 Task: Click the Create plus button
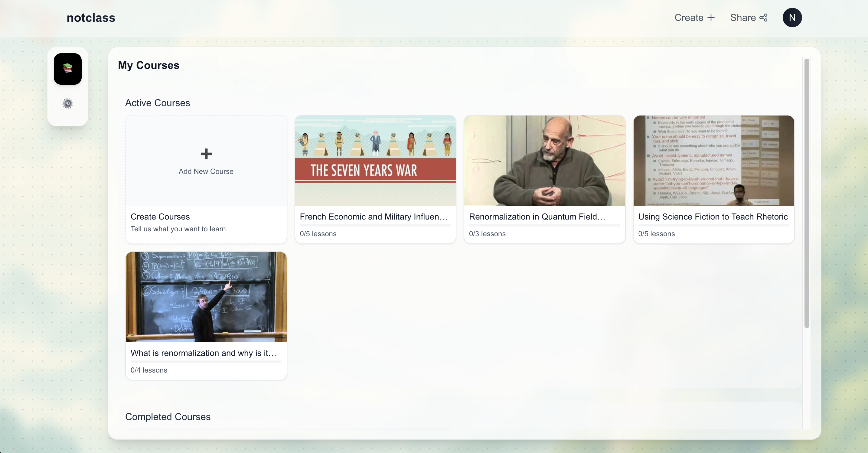coord(694,18)
